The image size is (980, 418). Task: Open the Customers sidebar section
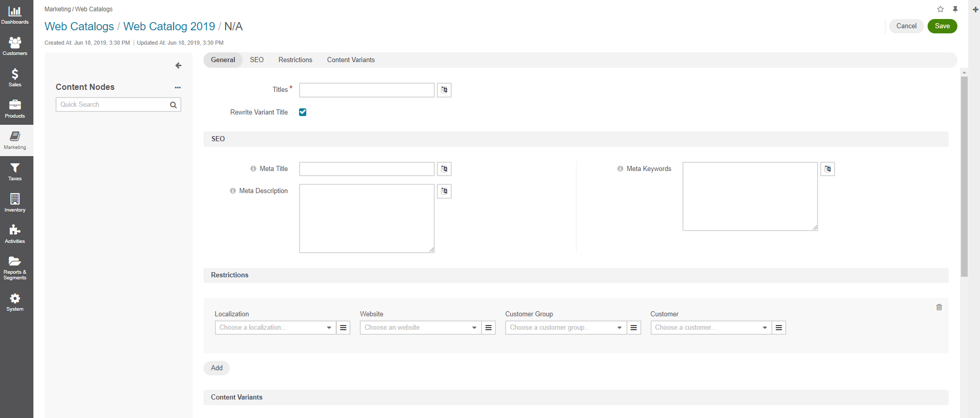[x=15, y=47]
